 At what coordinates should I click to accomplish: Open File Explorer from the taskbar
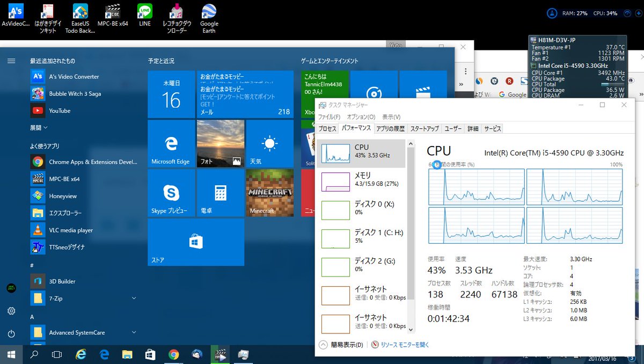coord(127,354)
